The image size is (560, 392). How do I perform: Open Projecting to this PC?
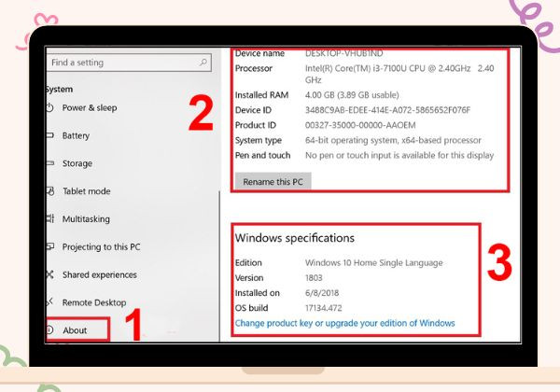pos(101,246)
